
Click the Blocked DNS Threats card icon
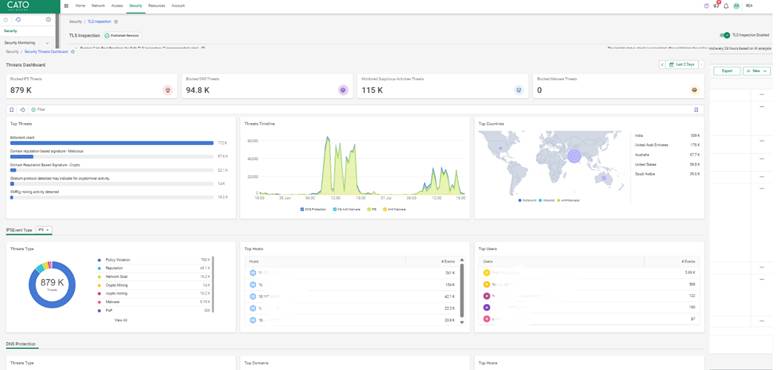click(343, 90)
